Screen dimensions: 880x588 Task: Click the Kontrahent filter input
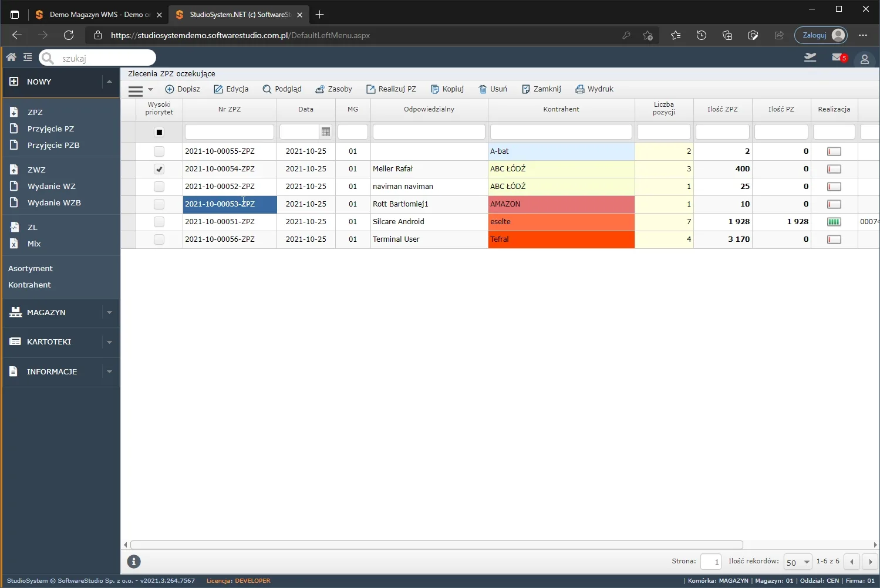click(561, 132)
